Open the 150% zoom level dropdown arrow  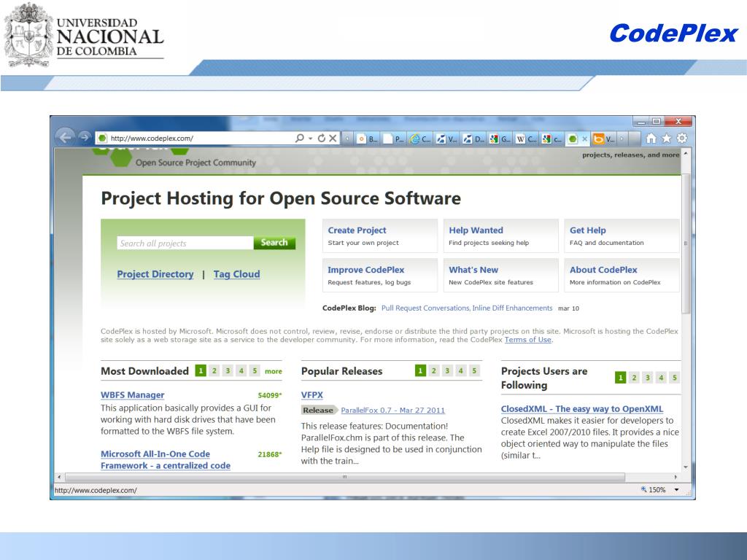coord(676,490)
